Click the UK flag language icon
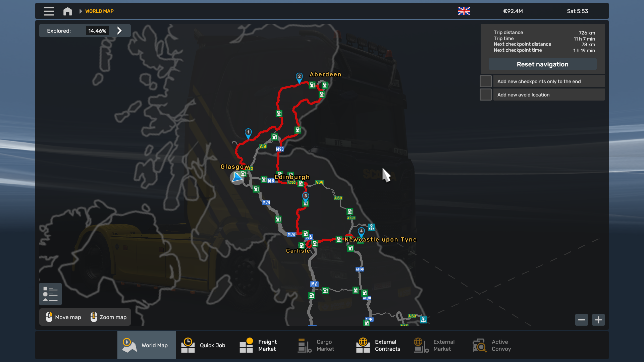This screenshot has width=644, height=362. pyautogui.click(x=464, y=11)
